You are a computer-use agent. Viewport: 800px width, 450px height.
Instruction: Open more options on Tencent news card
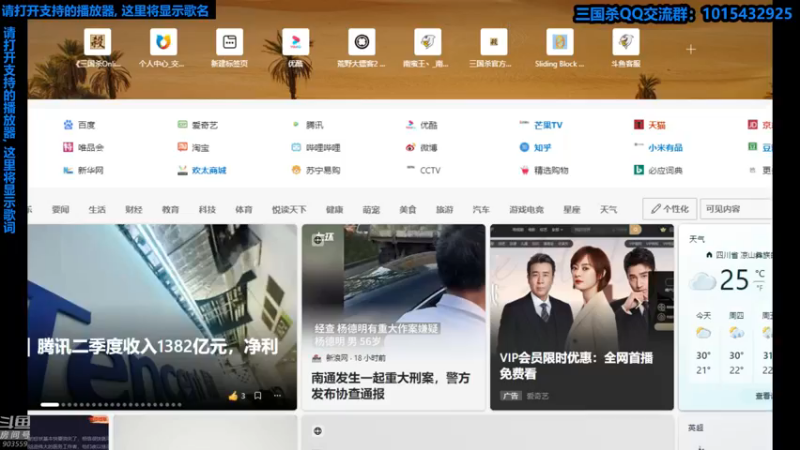(x=277, y=395)
